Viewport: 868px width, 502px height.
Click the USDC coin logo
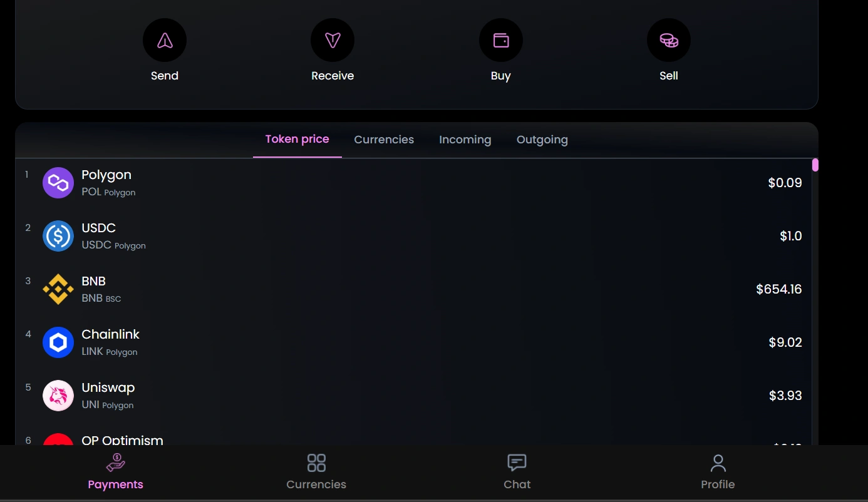(58, 236)
